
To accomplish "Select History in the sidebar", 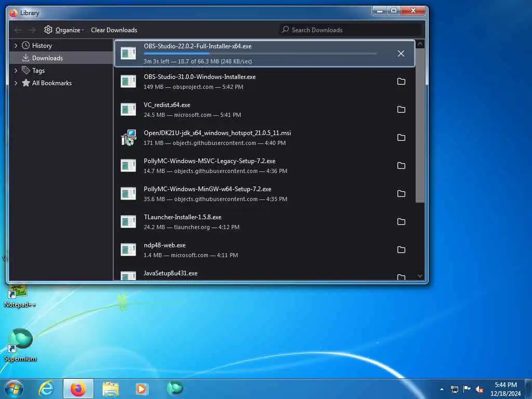I will click(x=61, y=46).
